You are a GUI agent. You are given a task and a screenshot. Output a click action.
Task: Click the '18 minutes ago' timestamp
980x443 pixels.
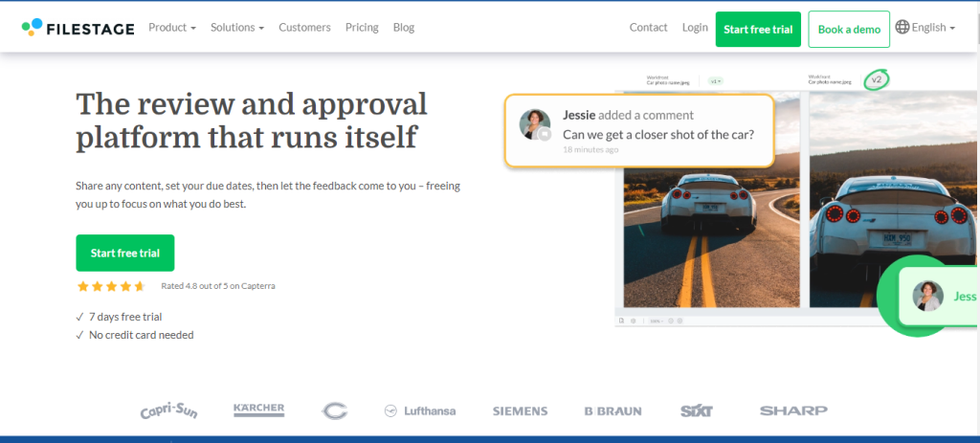(x=590, y=150)
